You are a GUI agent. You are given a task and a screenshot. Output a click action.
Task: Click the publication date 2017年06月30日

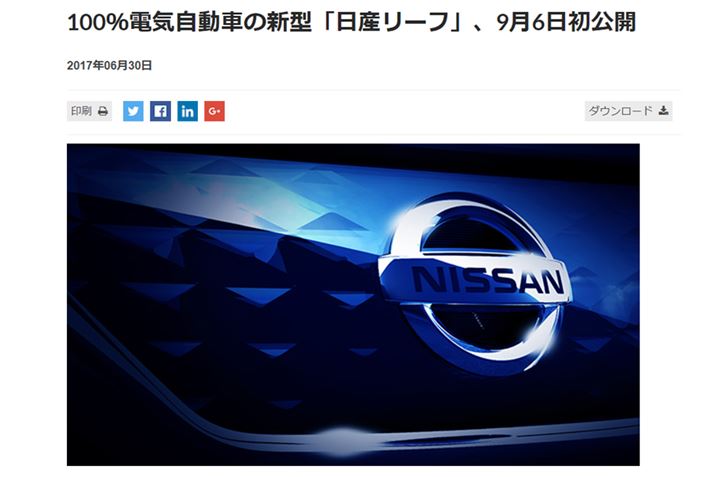click(x=109, y=66)
